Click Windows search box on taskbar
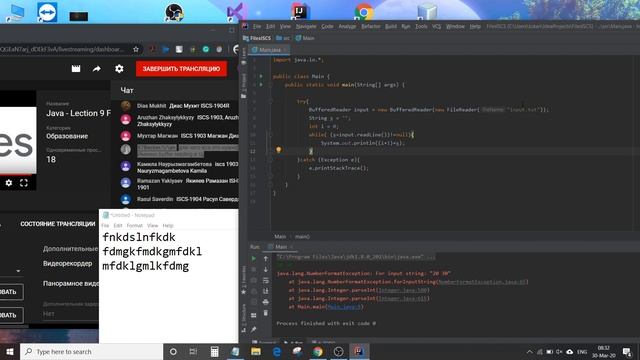This screenshot has height=360, width=640. pyautogui.click(x=91, y=351)
